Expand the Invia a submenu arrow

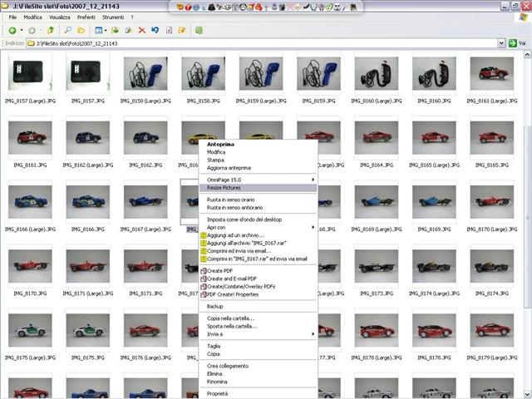click(x=313, y=334)
